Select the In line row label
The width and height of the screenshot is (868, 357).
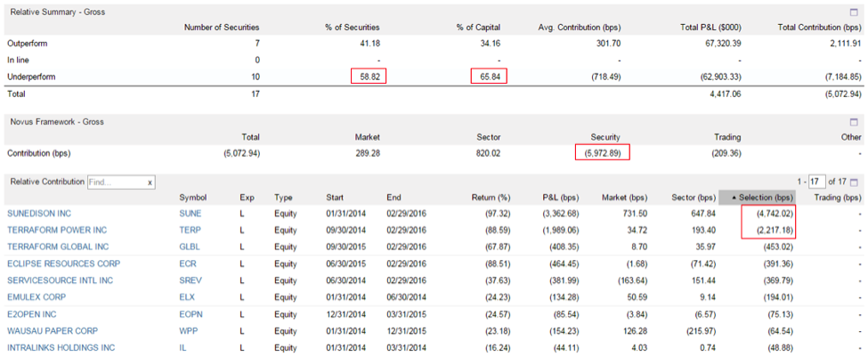(x=18, y=60)
